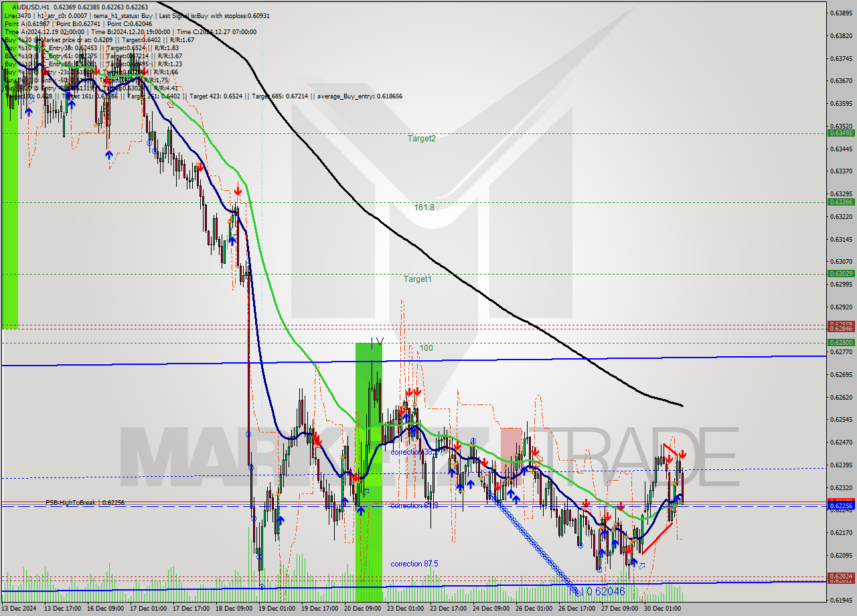Click the 'FSB:HighToBreak | 0.62256' label
Viewport: 857px width, 616px height.
click(x=85, y=502)
